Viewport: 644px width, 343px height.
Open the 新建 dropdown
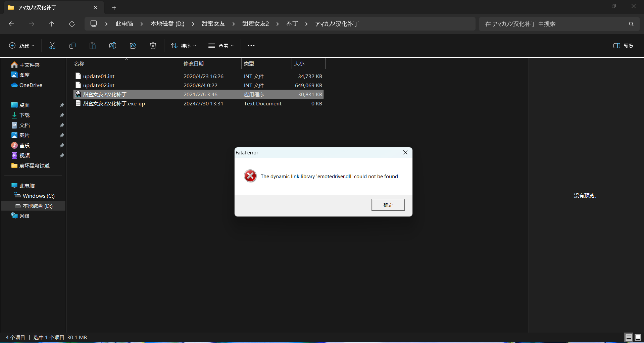tap(21, 46)
